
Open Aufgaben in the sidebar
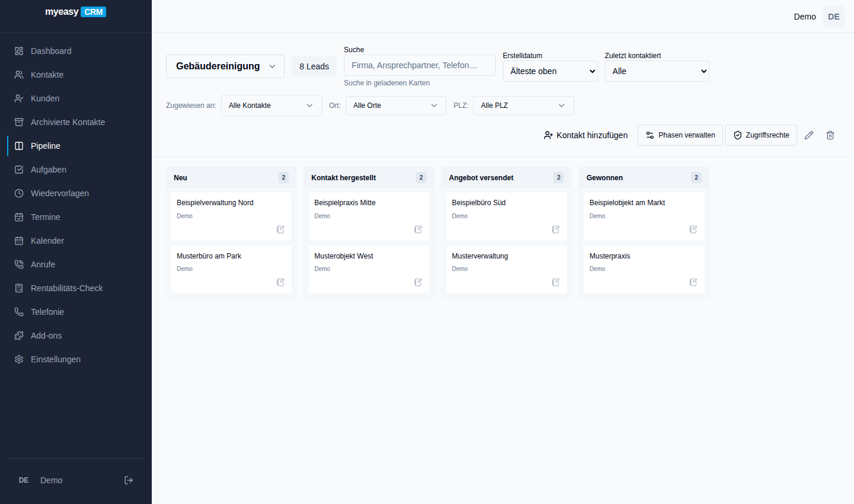76,170
